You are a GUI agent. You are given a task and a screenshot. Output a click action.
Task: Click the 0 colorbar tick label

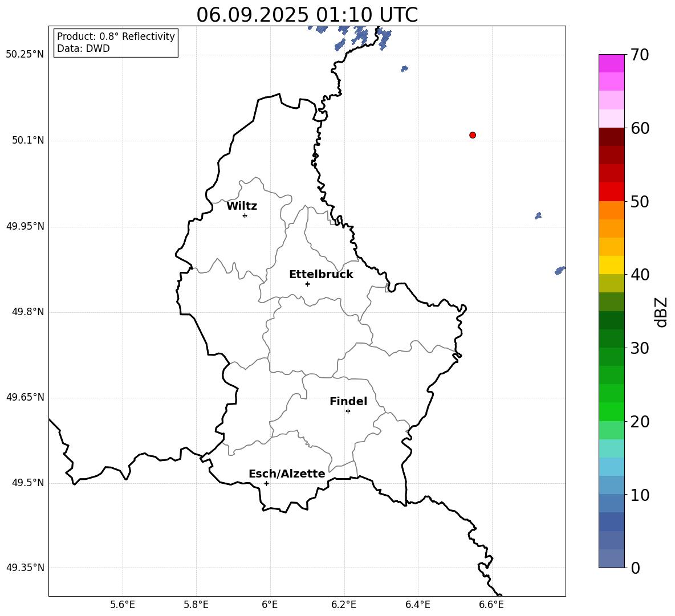point(636,568)
